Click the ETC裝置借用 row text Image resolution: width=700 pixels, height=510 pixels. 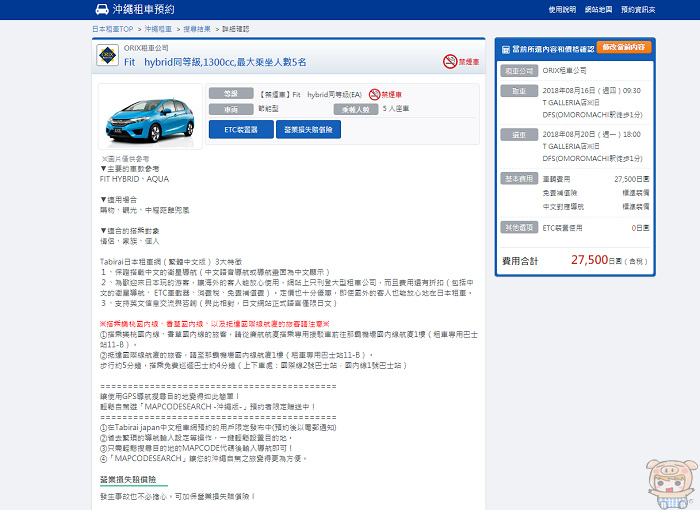[562, 228]
